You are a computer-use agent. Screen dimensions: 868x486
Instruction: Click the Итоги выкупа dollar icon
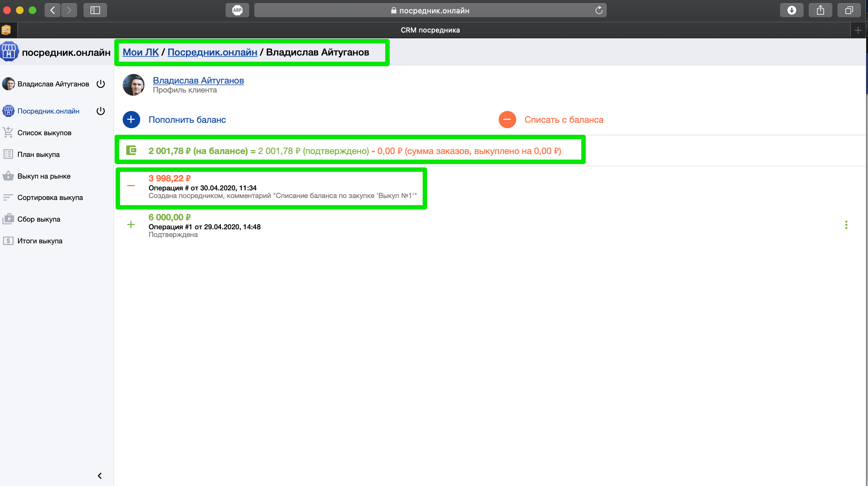8,240
